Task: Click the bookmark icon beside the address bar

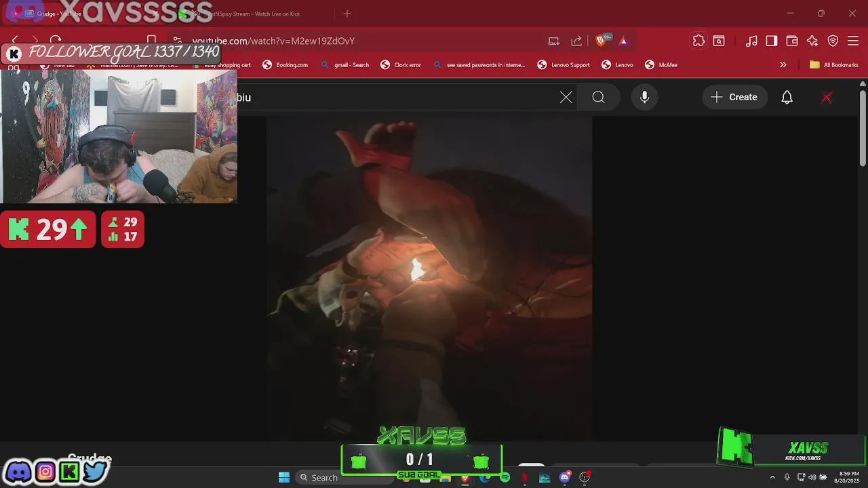Action: (152, 41)
